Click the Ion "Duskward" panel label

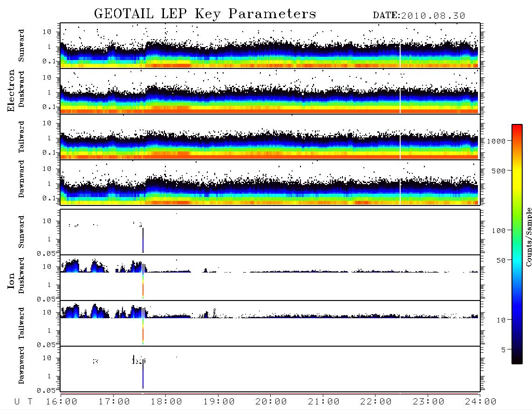coord(21,275)
